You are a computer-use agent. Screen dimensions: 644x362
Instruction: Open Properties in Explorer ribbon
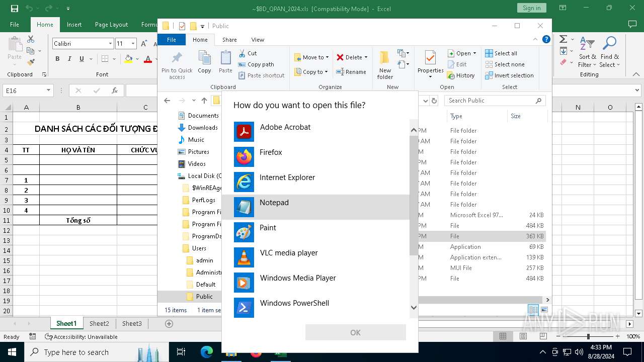point(430,65)
